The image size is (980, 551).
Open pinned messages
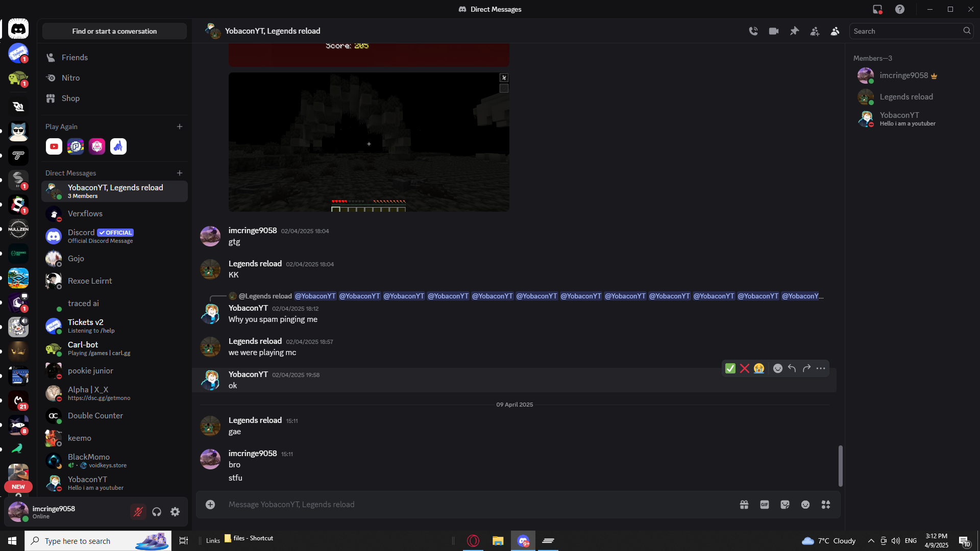point(794,31)
